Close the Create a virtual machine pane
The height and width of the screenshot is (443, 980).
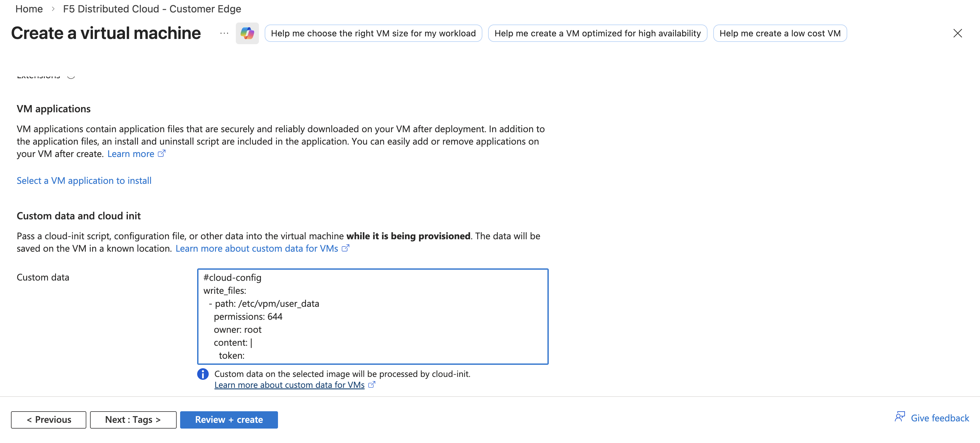(957, 33)
